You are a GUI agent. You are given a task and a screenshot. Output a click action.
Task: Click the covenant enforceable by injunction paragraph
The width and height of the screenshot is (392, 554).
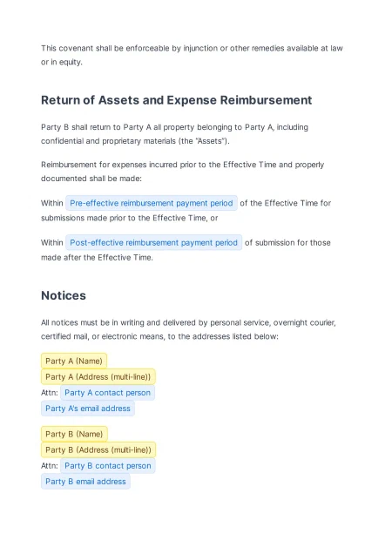[x=192, y=55]
